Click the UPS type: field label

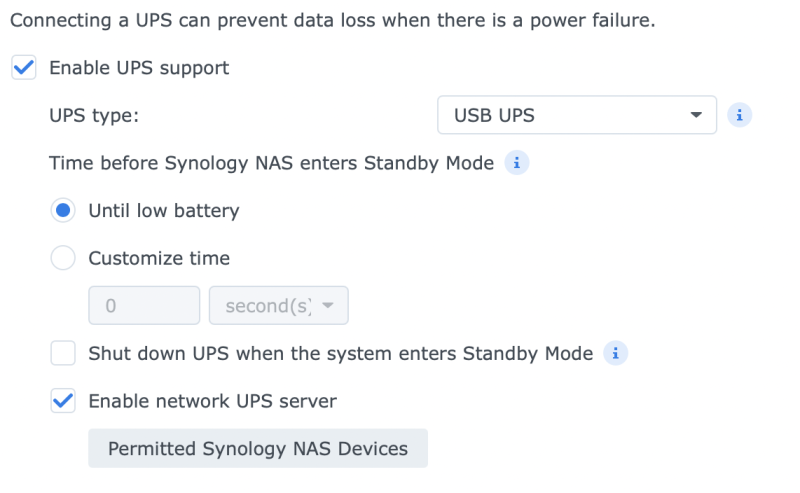click(94, 115)
